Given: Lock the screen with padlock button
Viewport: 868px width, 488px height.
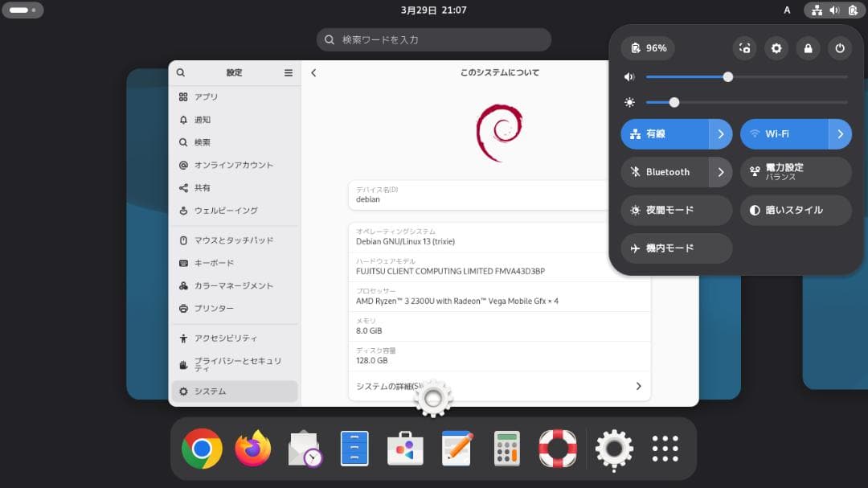Looking at the screenshot, I should point(809,48).
